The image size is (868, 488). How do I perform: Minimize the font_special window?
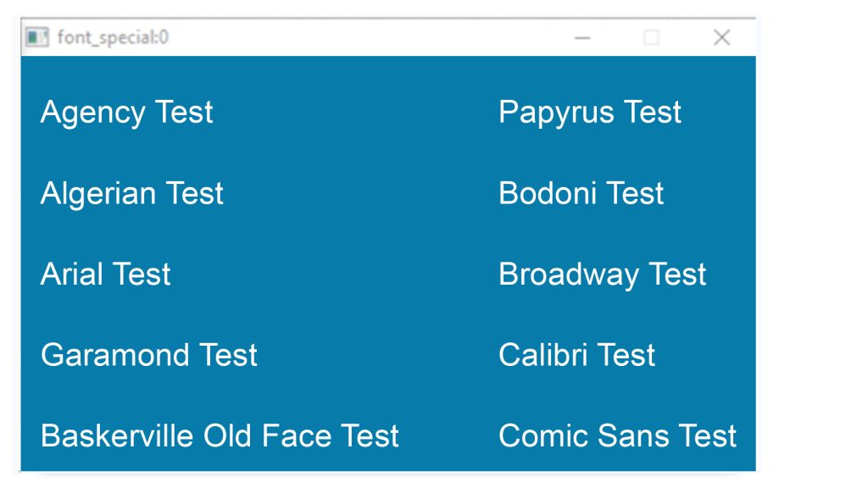click(581, 37)
